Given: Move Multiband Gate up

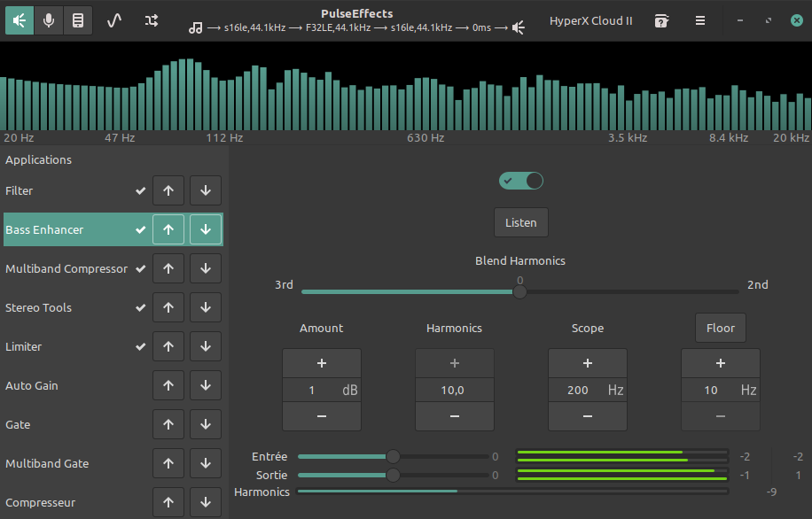Looking at the screenshot, I should (x=168, y=463).
